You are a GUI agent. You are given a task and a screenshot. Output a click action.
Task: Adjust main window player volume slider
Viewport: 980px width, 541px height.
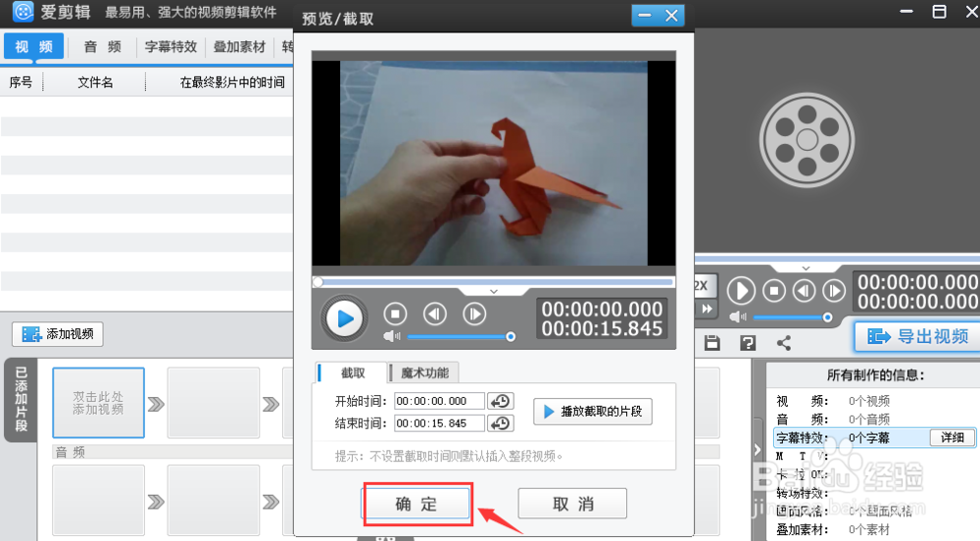coord(793,318)
